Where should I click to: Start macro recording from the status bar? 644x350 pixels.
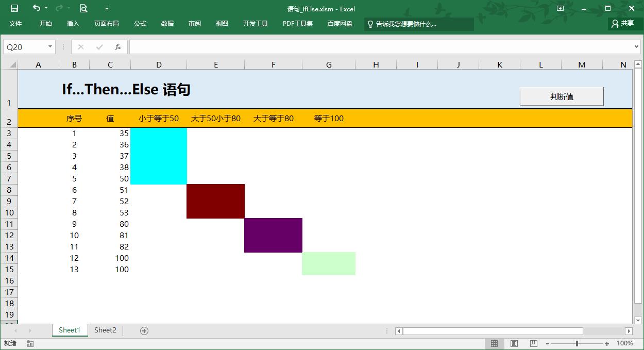tap(29, 343)
